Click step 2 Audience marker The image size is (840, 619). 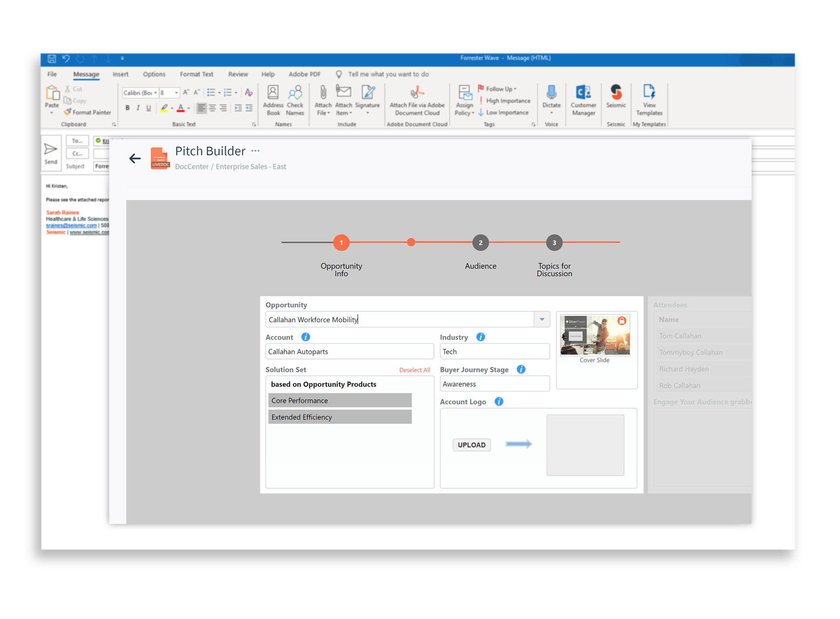point(480,242)
